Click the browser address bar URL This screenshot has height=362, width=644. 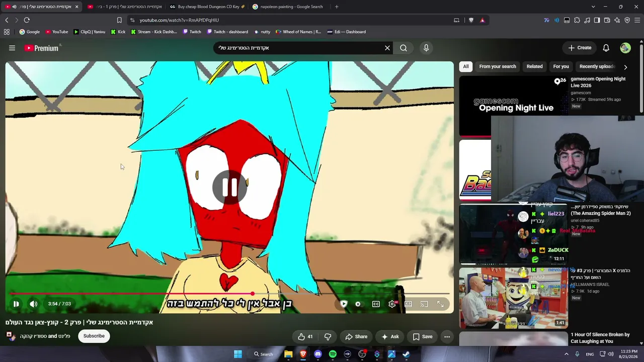click(x=179, y=20)
